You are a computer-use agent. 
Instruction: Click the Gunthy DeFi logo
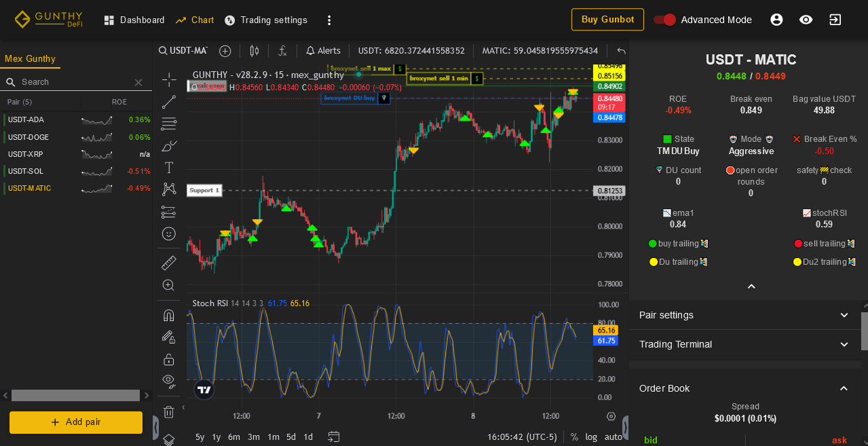click(48, 19)
